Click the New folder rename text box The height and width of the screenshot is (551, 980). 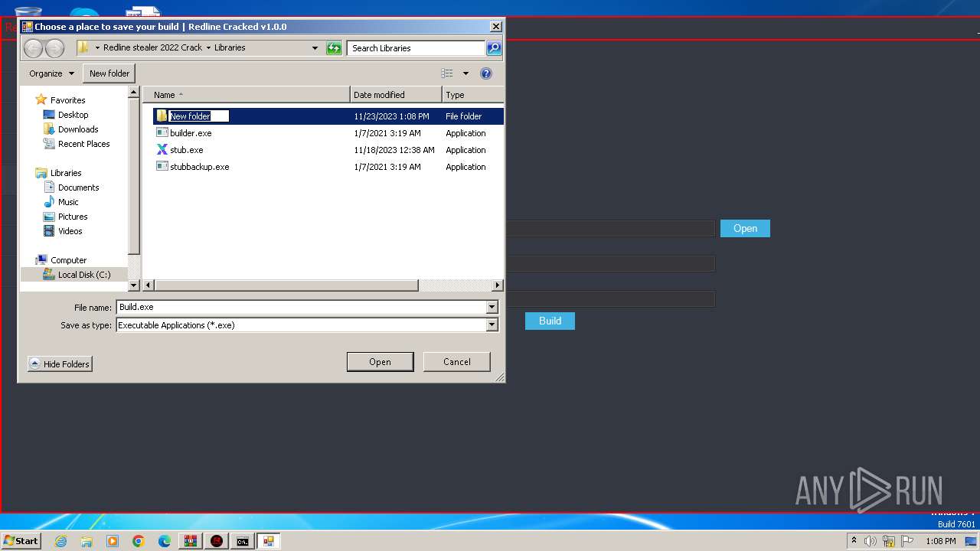pos(199,116)
